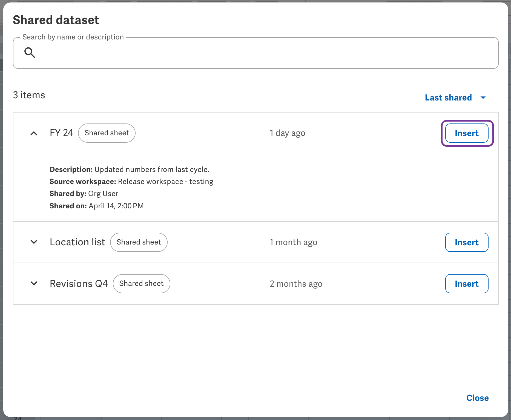Click the sort dropdown arrow caret
The width and height of the screenshot is (511, 420).
click(x=483, y=98)
